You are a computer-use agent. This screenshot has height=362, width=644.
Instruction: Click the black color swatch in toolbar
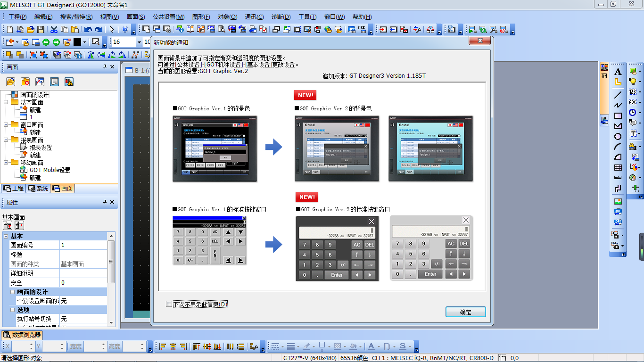[77, 42]
